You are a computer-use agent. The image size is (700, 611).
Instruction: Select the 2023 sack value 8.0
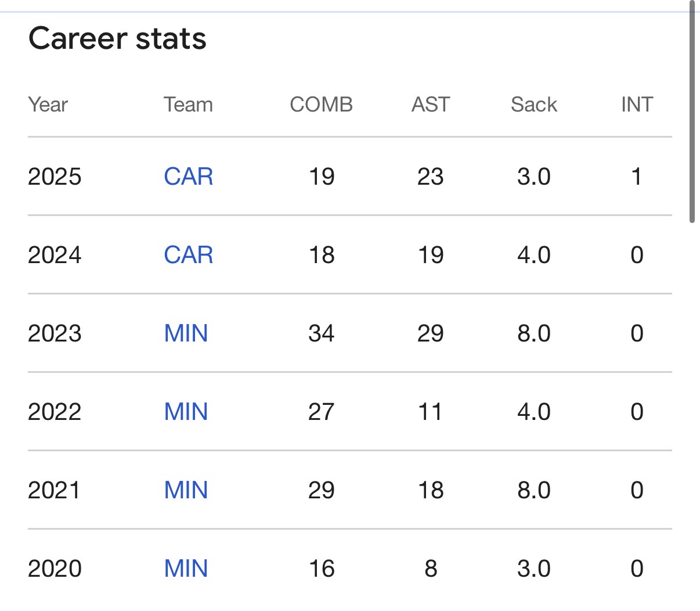(x=533, y=333)
